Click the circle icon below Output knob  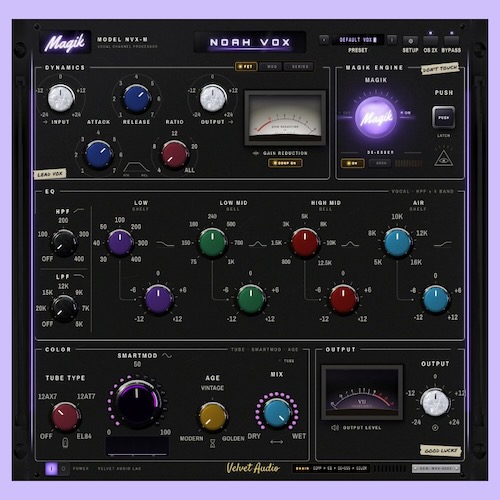(435, 428)
